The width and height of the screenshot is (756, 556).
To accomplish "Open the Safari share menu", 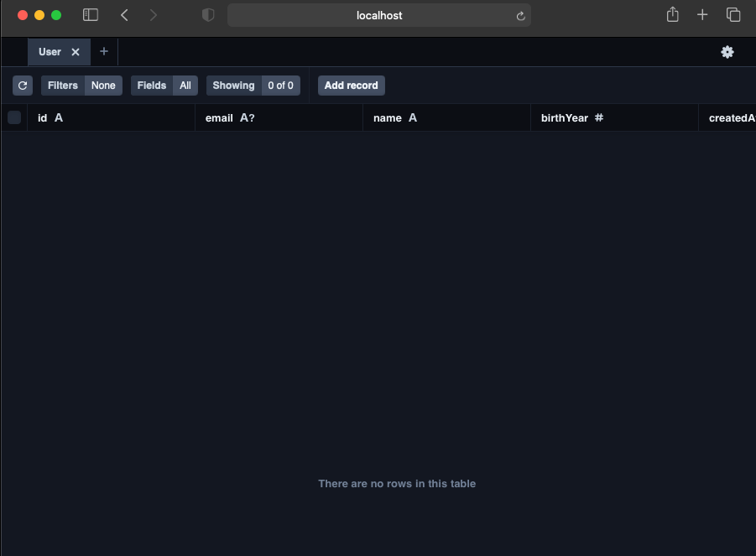I will [672, 14].
